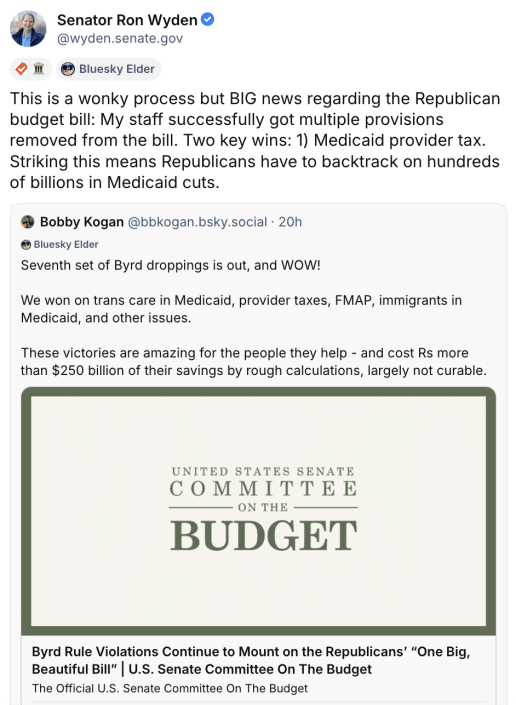Click the government building label icon

[39, 69]
